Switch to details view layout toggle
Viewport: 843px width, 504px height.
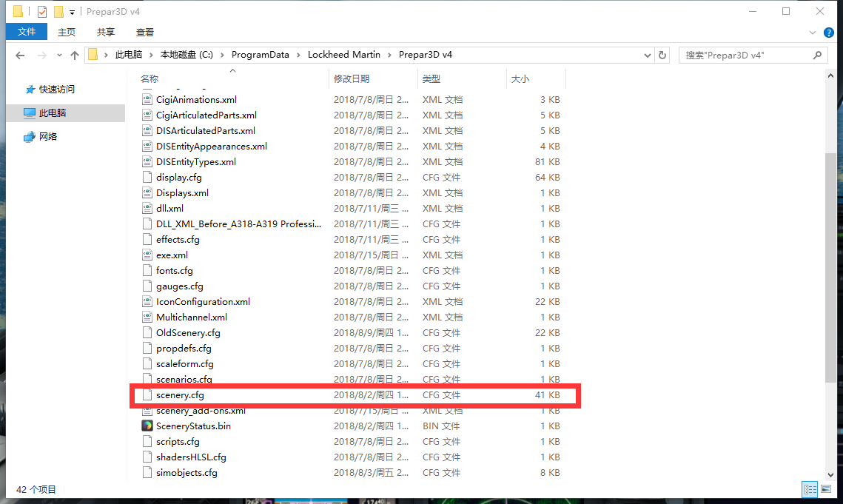coord(810,489)
